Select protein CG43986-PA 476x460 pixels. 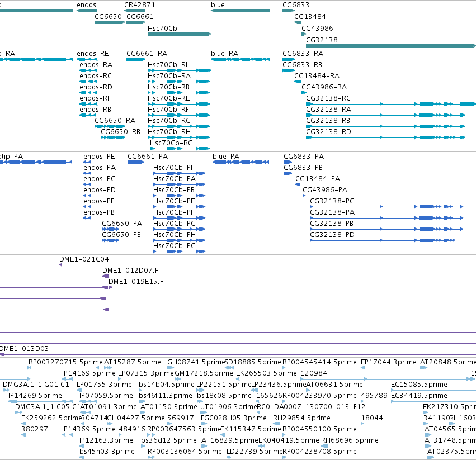point(325,190)
